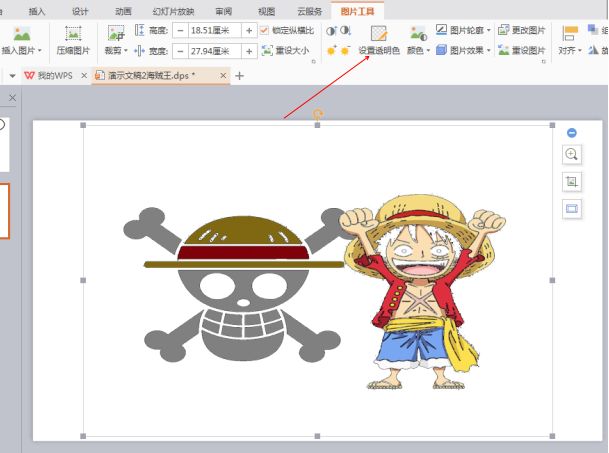
Task: Click the Insert Picture (插入图片) icon
Action: point(22,33)
